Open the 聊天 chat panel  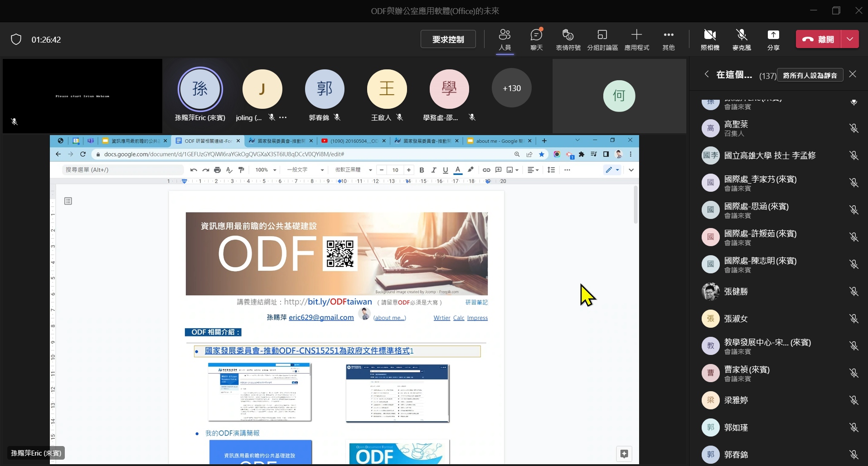pos(536,39)
